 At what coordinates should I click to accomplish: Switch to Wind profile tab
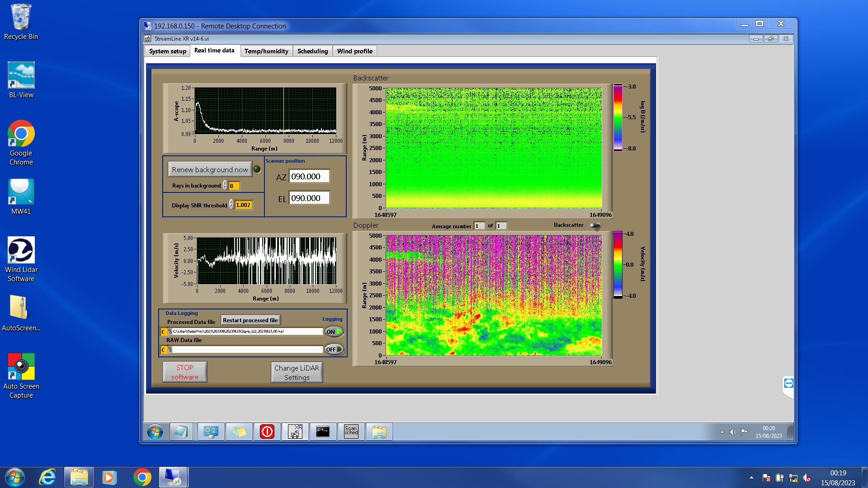[354, 51]
